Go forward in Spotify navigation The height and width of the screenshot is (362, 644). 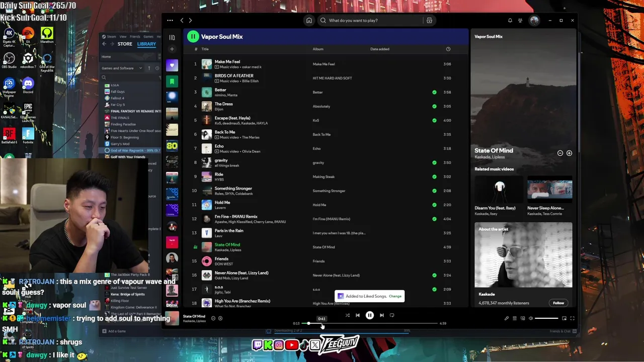[190, 21]
